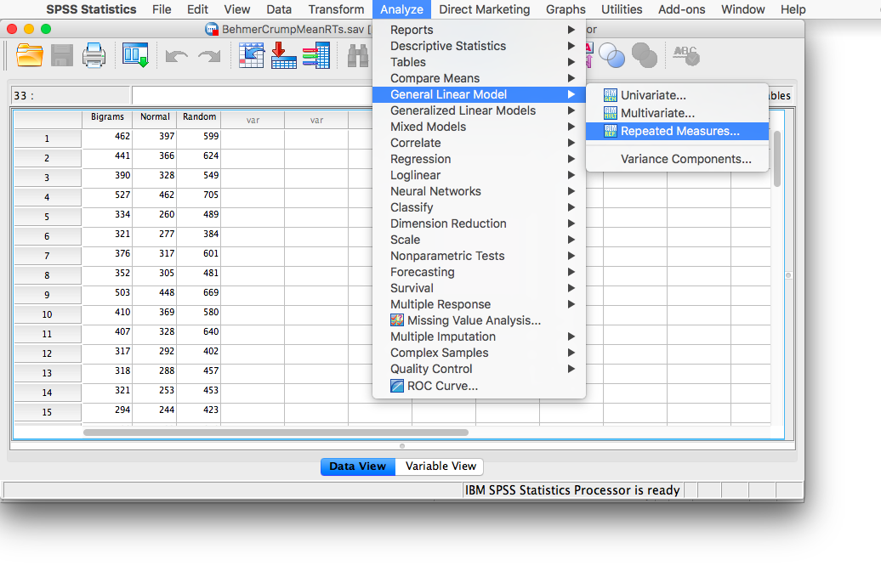881x588 pixels.
Task: Click the Use variable sets circles icon
Action: pos(612,55)
